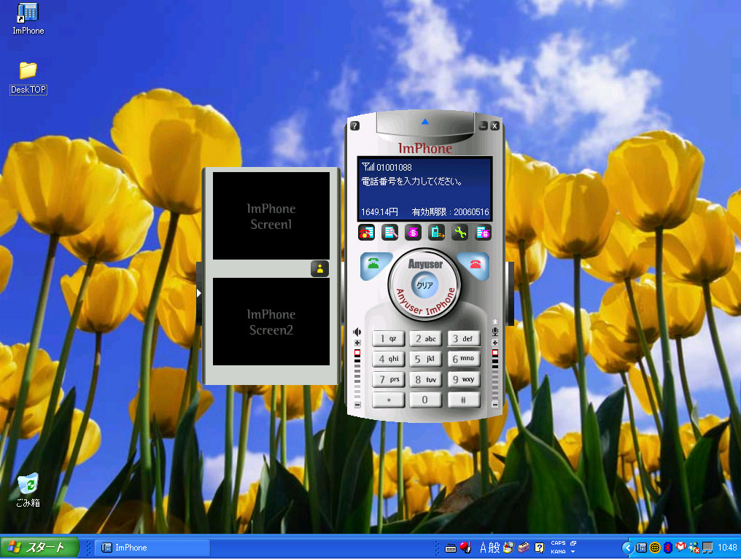The height and width of the screenshot is (560, 741).
Task: Close the ImPhone phone window
Action: [x=494, y=125]
